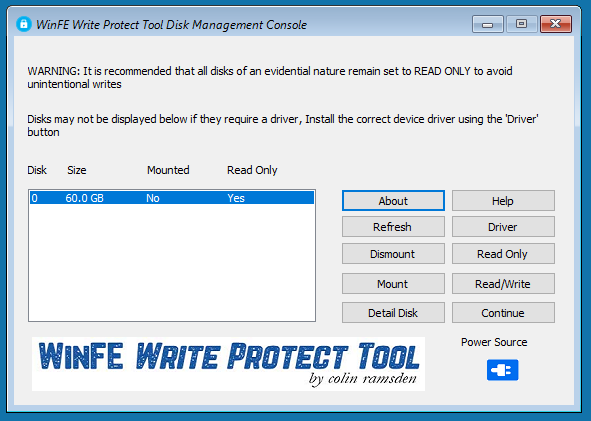Click the empty area of the disk list
This screenshot has height=421, width=591.
coord(172,263)
